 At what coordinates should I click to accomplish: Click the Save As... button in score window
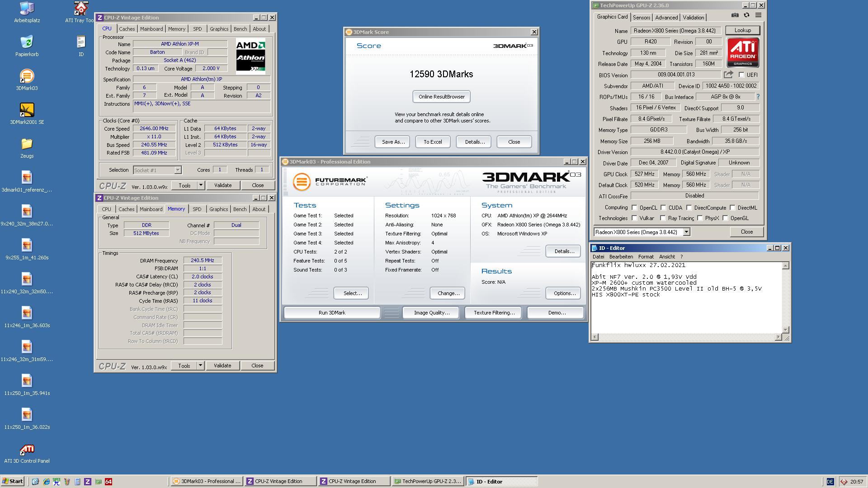point(392,142)
